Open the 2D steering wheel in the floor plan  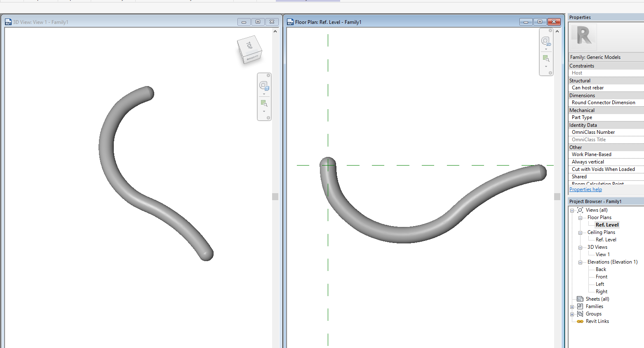pos(546,41)
